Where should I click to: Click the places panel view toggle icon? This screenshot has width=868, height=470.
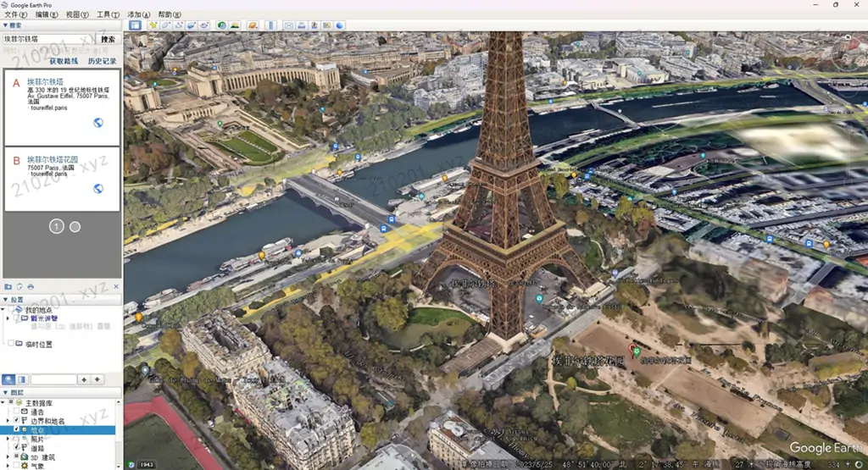point(21,379)
